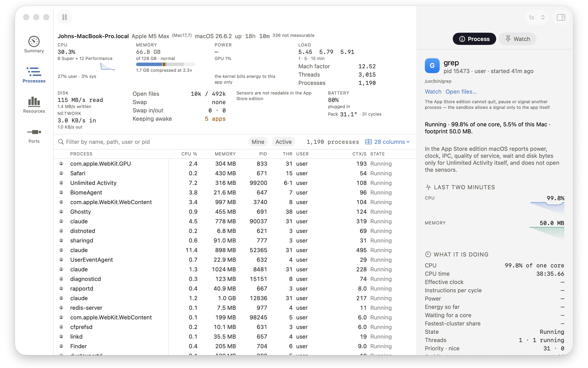Click the pulse icon beside LAST TWO MINUTES
The height and width of the screenshot is (368, 588).
coord(428,187)
